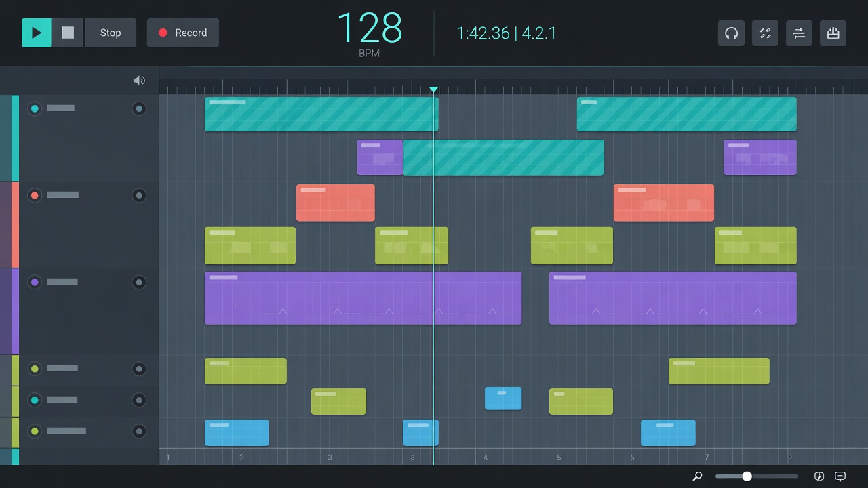The height and width of the screenshot is (488, 868).
Task: Click the 1:42.36 | 4.2.1 time readout
Action: [507, 33]
